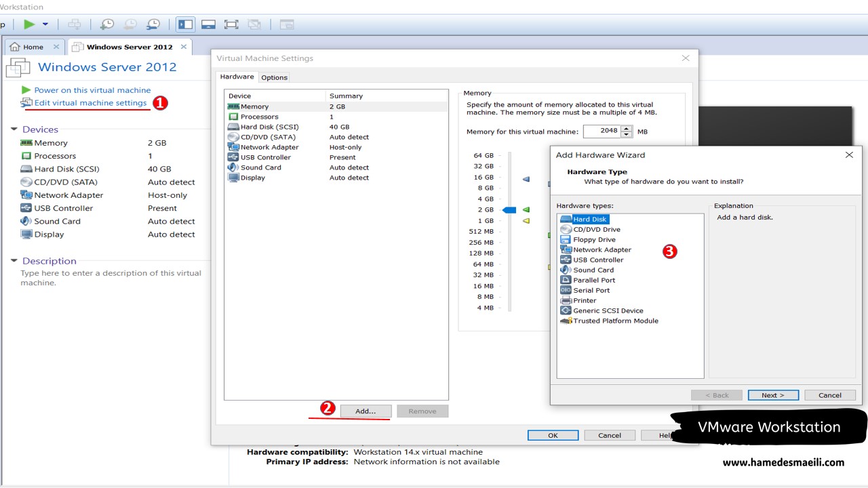Select Sound Card row in Settings device list
The image size is (868, 488).
pos(336,167)
